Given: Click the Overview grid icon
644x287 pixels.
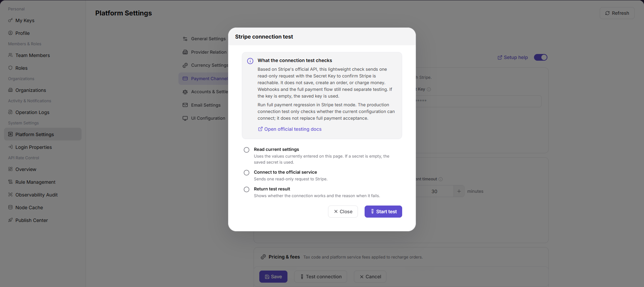Looking at the screenshot, I should 10,169.
